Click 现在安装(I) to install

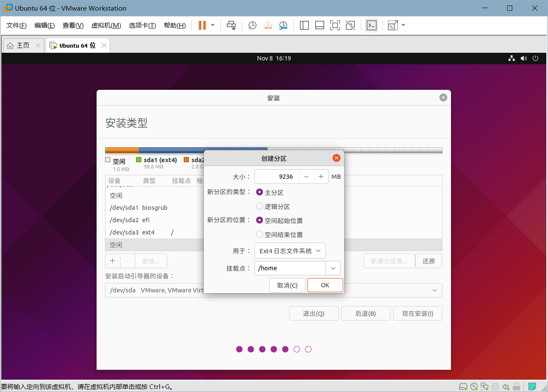(418, 313)
